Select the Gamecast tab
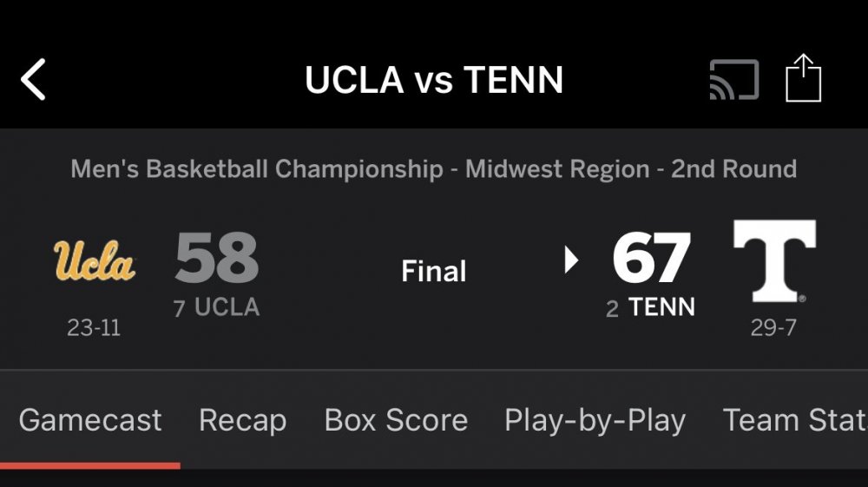The height and width of the screenshot is (487, 868). pyautogui.click(x=90, y=420)
